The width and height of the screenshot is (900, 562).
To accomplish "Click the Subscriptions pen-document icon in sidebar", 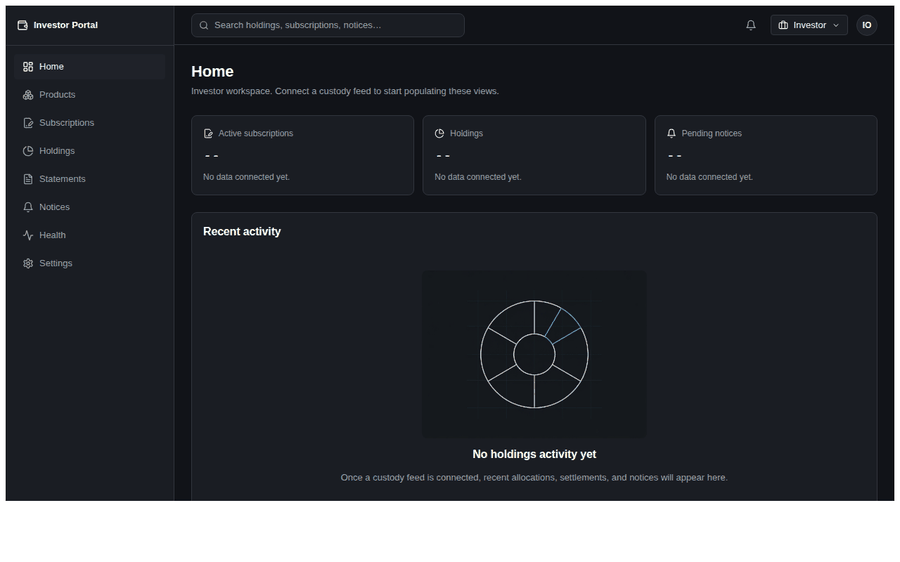I will point(28,123).
